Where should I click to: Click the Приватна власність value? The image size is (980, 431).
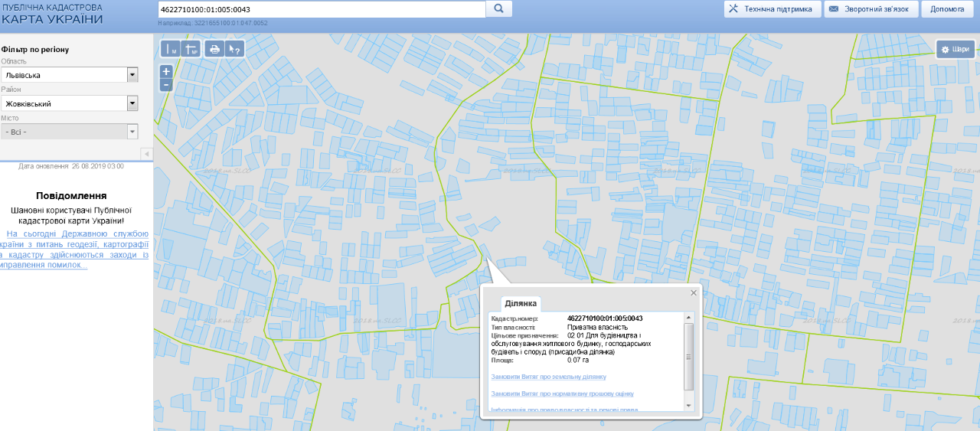click(x=597, y=327)
